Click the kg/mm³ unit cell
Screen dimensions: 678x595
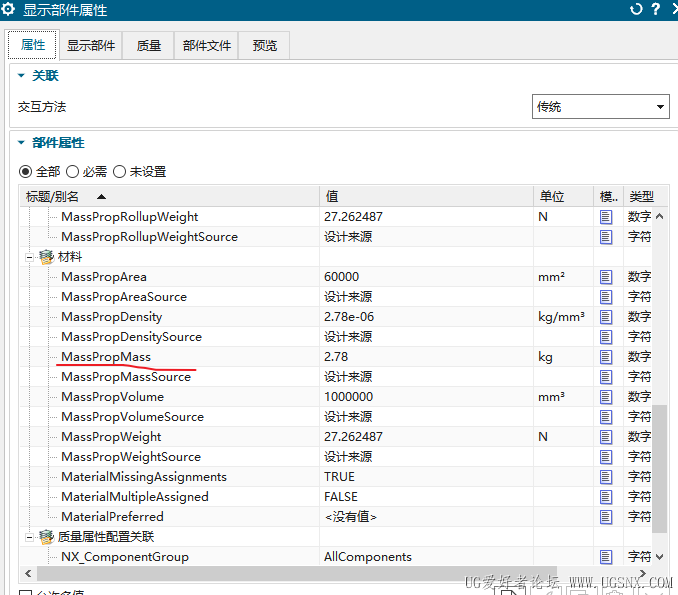point(561,317)
